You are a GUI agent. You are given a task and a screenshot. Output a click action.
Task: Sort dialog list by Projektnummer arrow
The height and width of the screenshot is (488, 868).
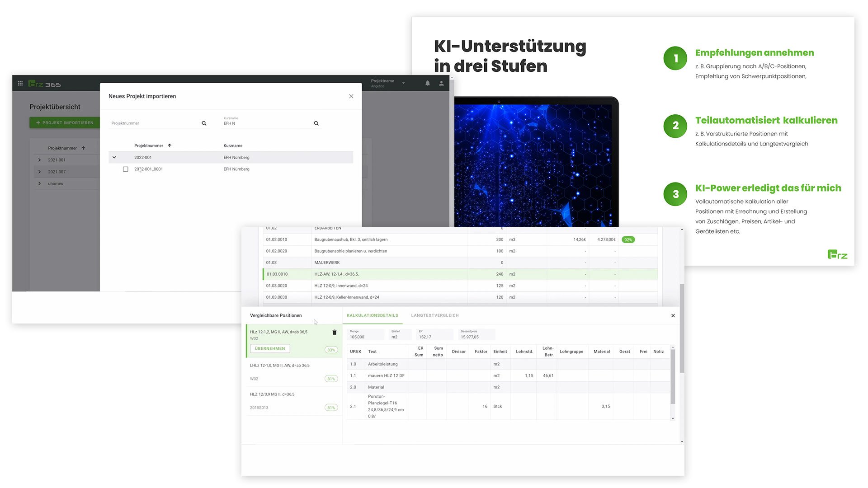click(x=170, y=145)
